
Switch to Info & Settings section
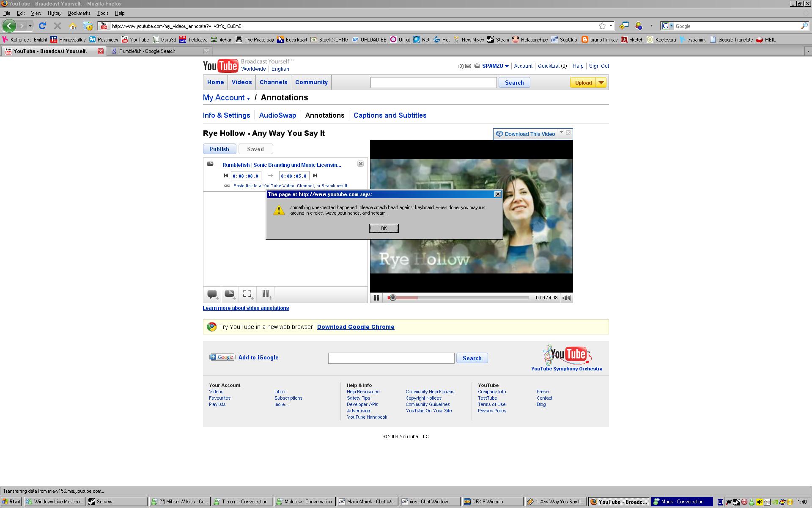coord(226,115)
